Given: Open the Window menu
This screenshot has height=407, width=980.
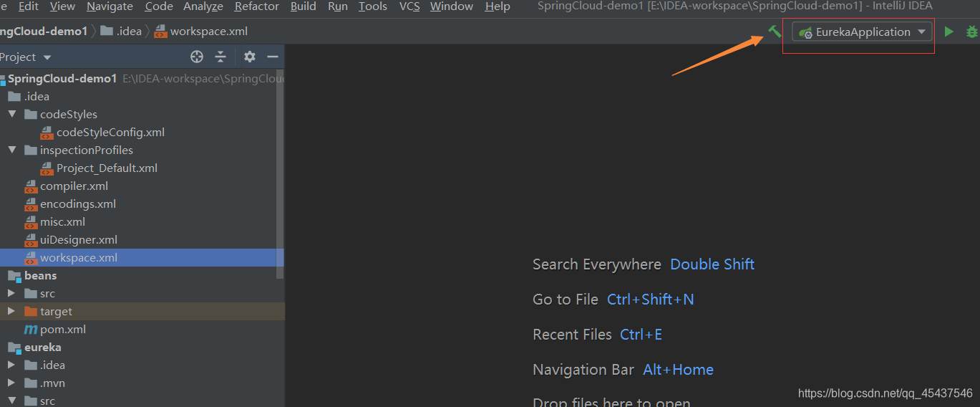Looking at the screenshot, I should coord(452,6).
